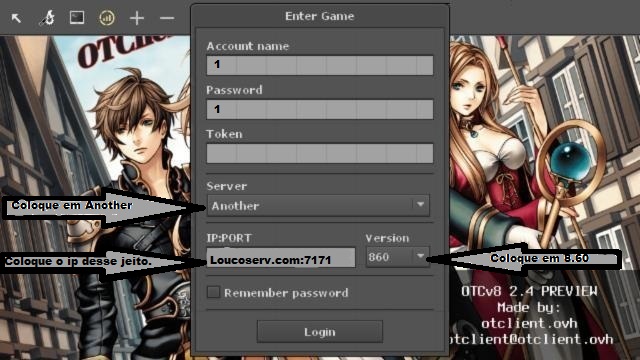Focus the Account name field

click(x=320, y=65)
